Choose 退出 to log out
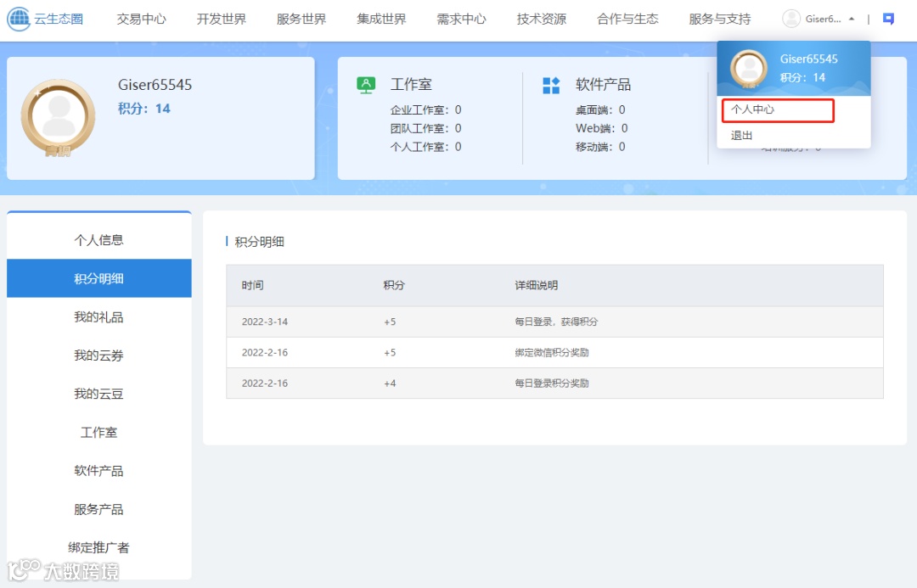The image size is (917, 588). point(741,136)
